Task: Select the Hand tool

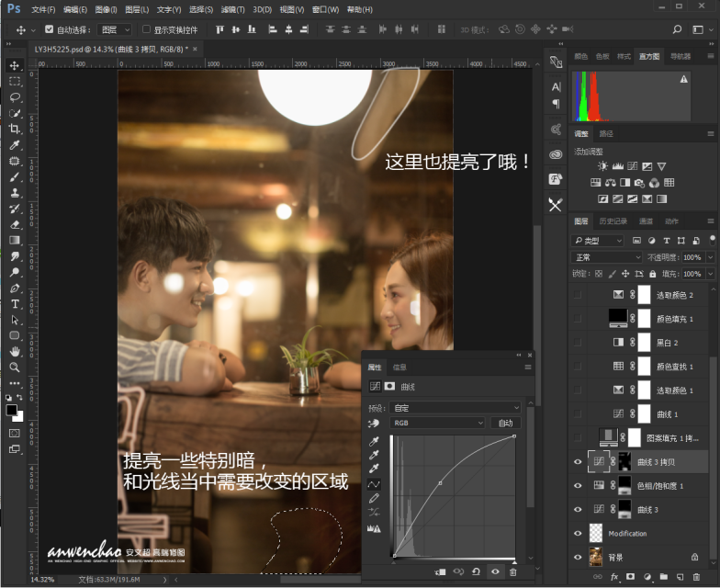Action: [15, 351]
